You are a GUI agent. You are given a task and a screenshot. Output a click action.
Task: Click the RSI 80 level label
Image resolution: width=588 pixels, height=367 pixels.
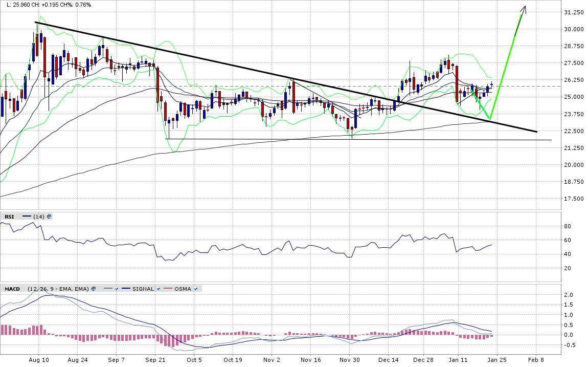coord(568,226)
